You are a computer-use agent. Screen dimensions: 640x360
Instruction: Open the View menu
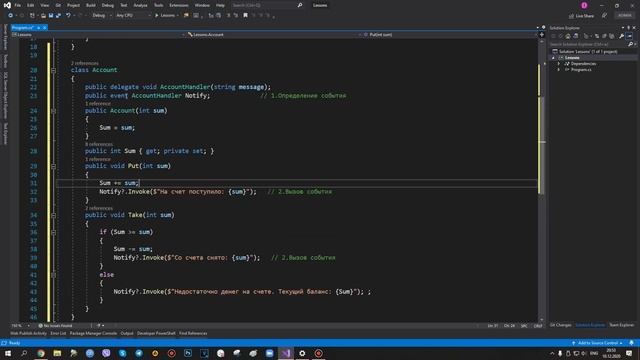click(x=44, y=5)
